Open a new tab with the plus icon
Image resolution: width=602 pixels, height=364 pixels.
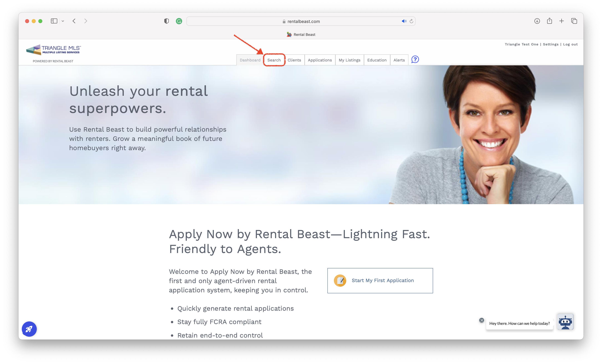coord(562,21)
